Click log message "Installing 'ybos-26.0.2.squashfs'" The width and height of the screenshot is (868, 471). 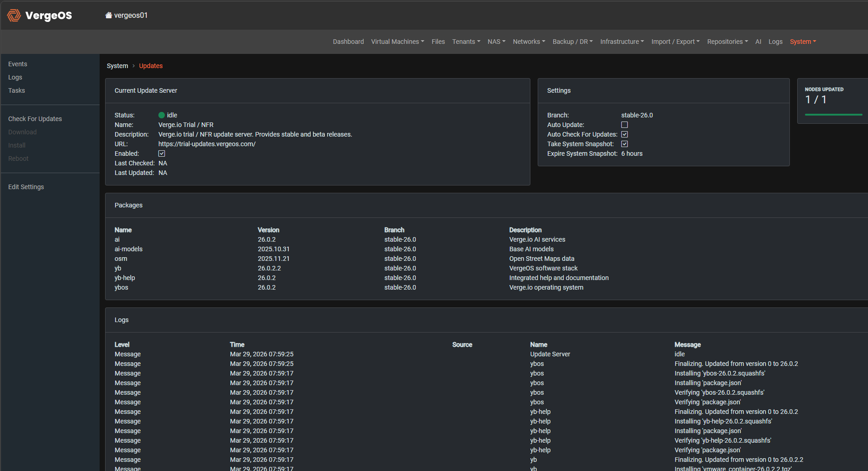click(x=720, y=373)
